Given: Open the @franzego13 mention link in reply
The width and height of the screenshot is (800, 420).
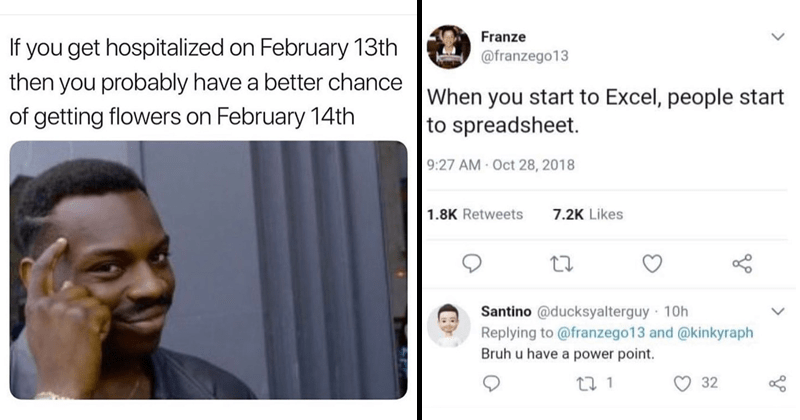Looking at the screenshot, I should (601, 333).
